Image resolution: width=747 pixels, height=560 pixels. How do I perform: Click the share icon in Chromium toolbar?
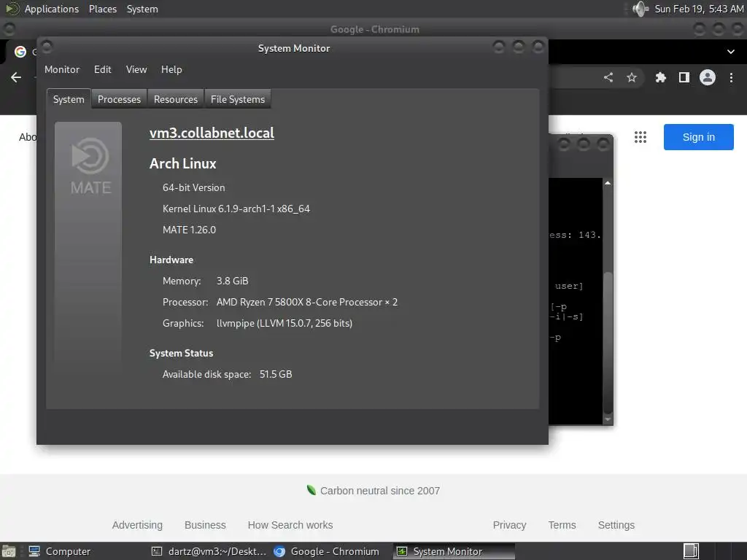(608, 77)
